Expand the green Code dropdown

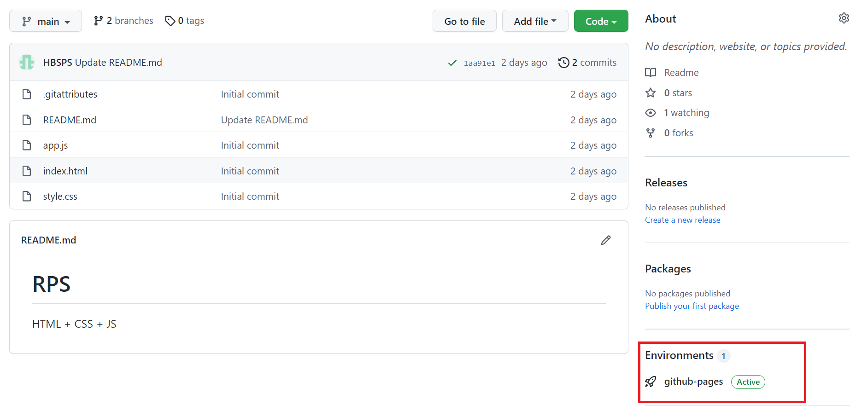(601, 21)
